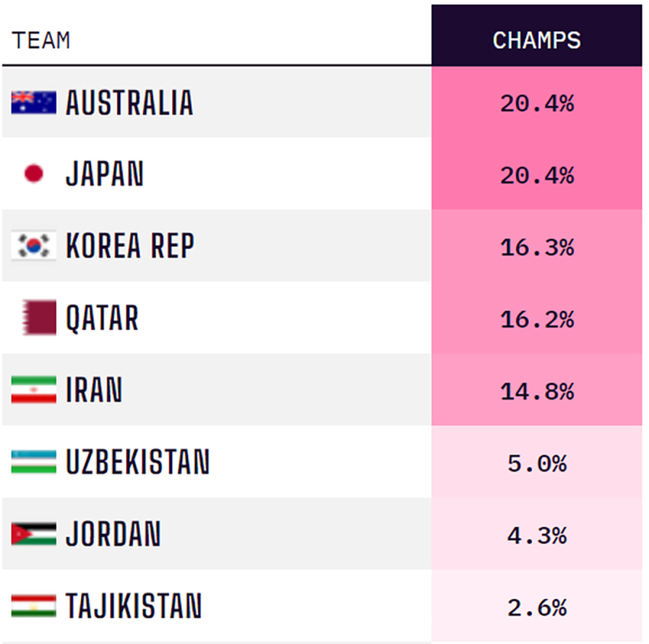The height and width of the screenshot is (644, 649).
Task: Select Iran's 14.8% champs value
Action: click(537, 392)
